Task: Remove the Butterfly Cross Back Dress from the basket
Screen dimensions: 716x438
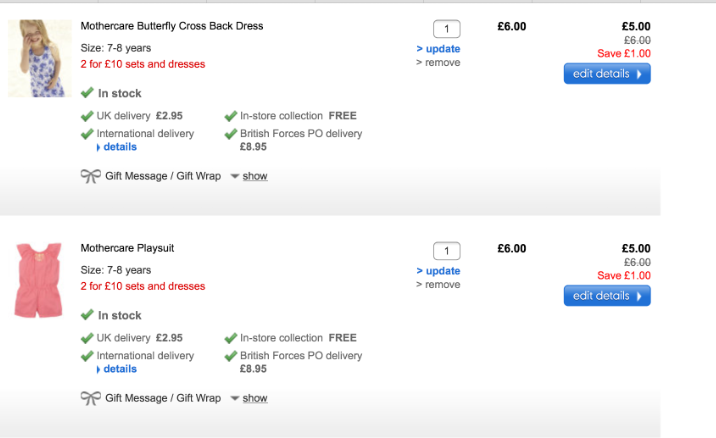Action: tap(441, 63)
